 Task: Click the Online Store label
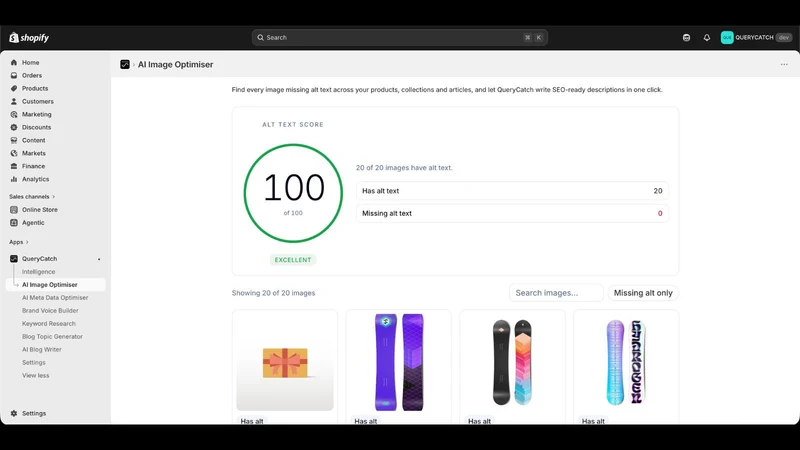coord(39,209)
